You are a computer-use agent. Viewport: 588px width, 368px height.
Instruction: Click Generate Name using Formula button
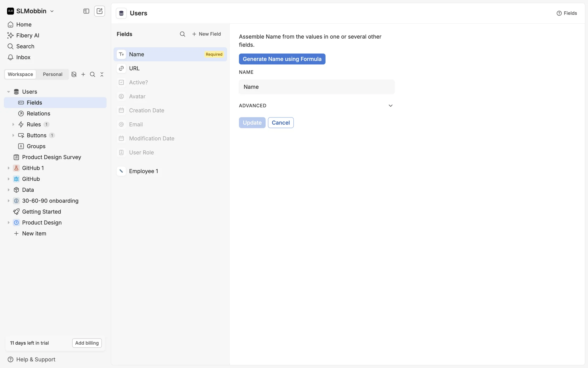pyautogui.click(x=282, y=59)
